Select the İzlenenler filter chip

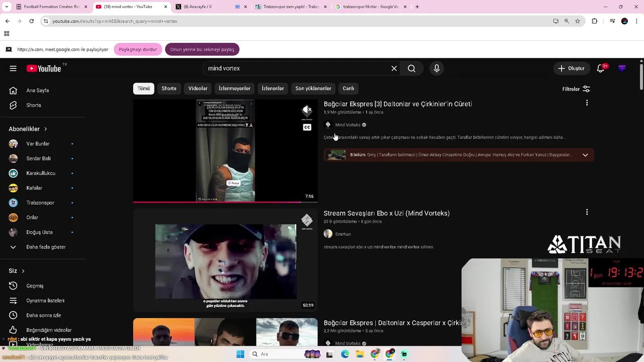pos(273,88)
